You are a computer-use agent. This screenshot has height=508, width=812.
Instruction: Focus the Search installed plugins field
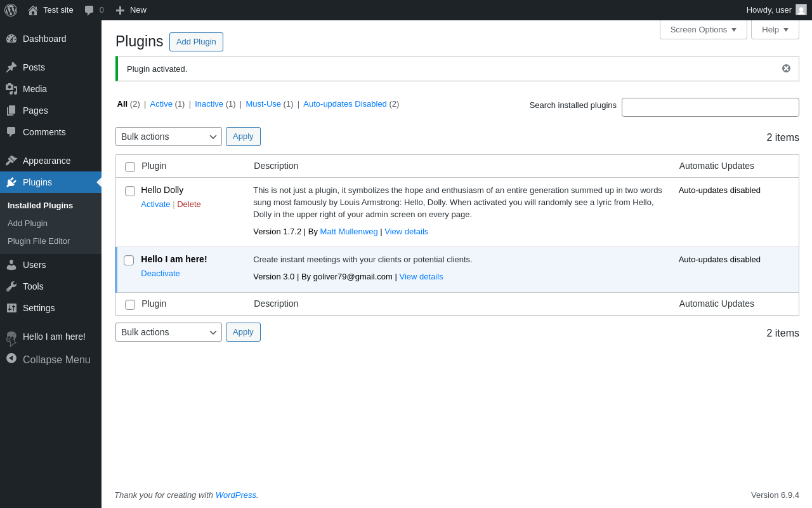710,107
